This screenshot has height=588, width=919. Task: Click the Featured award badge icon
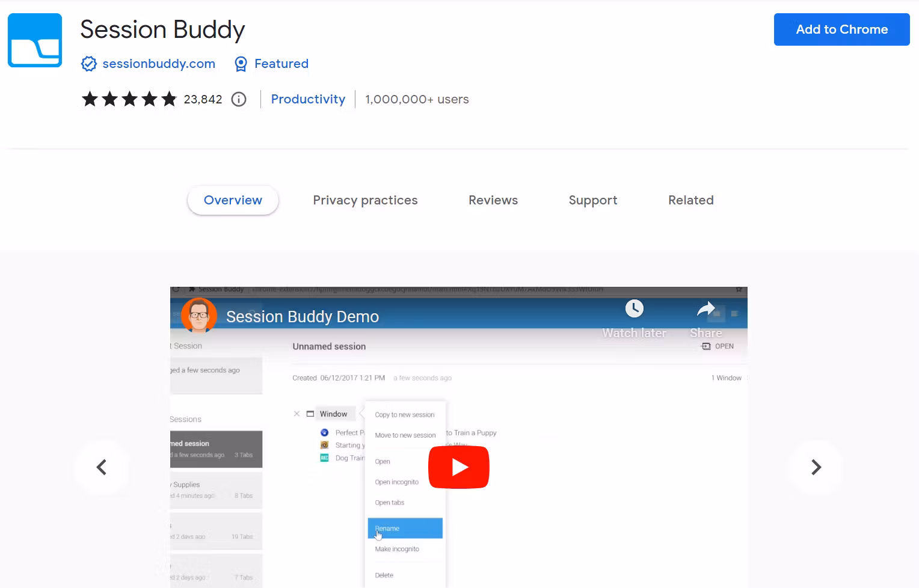pyautogui.click(x=241, y=64)
